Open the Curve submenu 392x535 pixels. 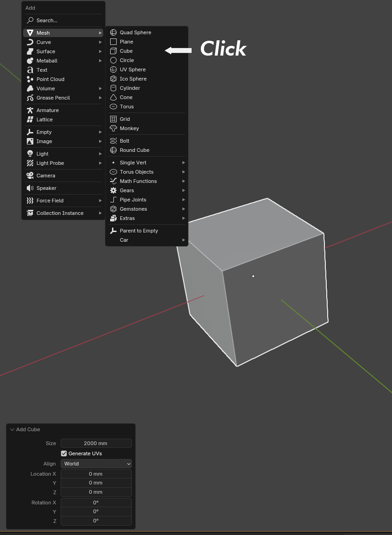(63, 42)
